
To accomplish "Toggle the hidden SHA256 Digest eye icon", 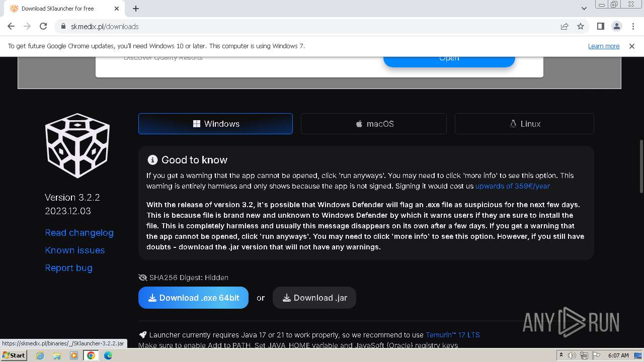I will 142,278.
